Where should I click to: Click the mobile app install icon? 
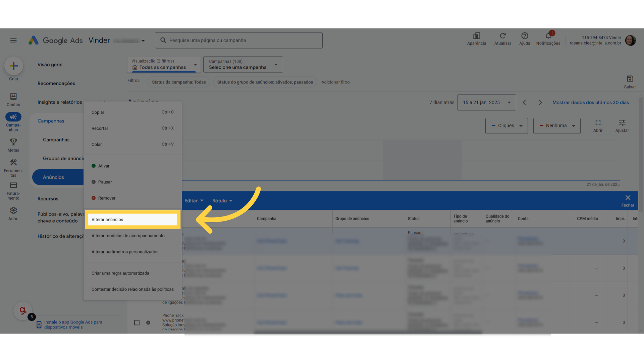[39, 325]
